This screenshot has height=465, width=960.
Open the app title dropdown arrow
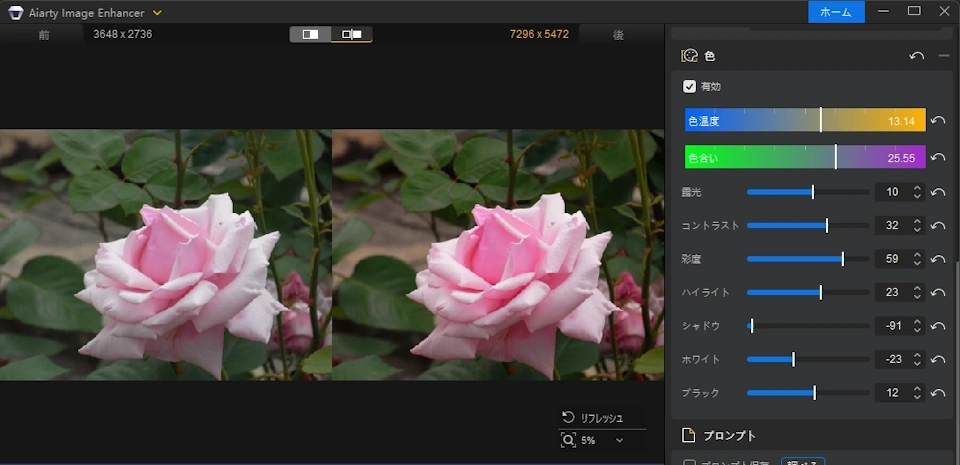[157, 13]
